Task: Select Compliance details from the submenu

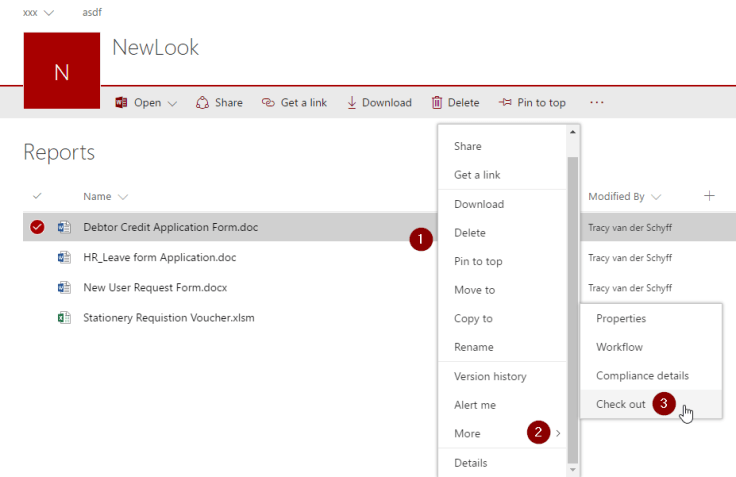Action: (x=642, y=375)
